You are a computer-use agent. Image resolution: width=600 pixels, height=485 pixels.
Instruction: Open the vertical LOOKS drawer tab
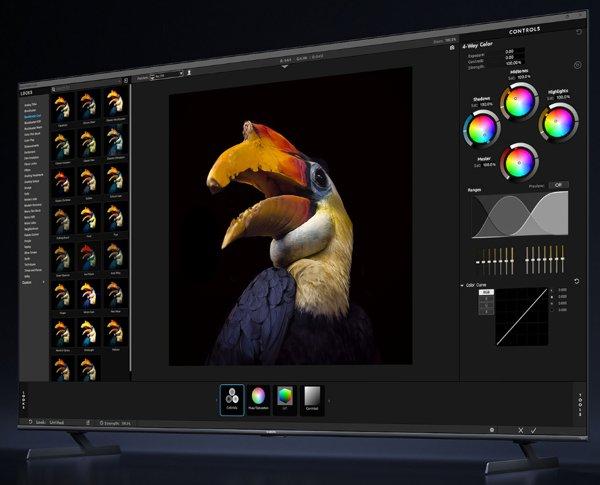[x=23, y=400]
